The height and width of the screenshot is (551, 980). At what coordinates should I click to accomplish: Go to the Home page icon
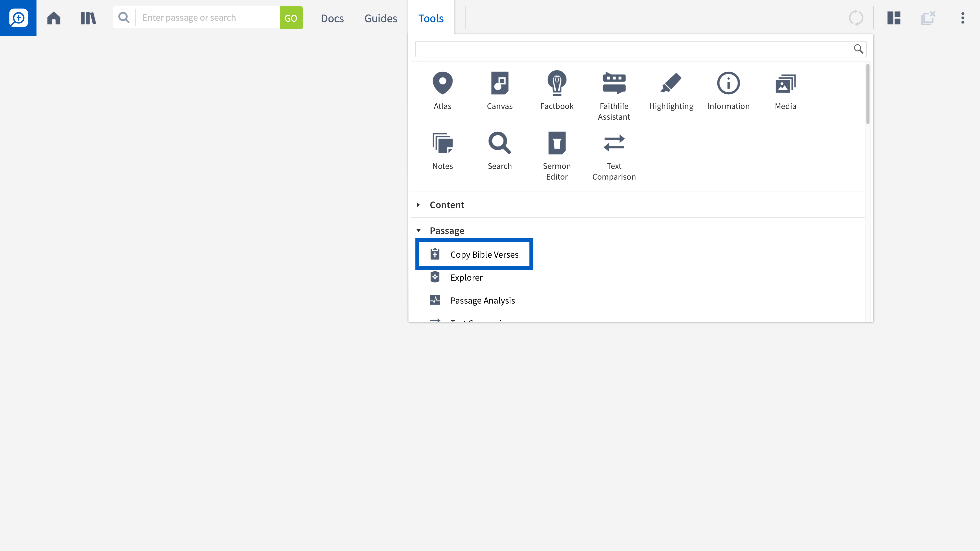point(54,18)
